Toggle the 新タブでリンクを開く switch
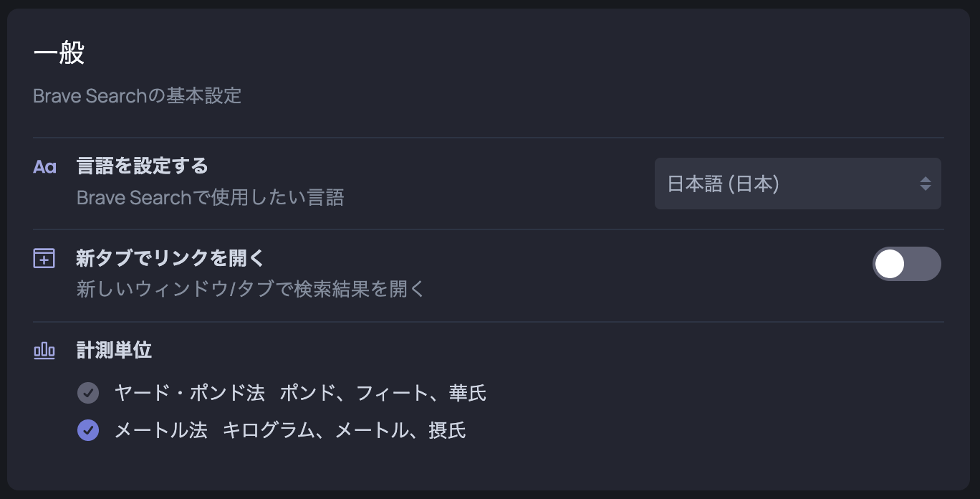 point(906,264)
